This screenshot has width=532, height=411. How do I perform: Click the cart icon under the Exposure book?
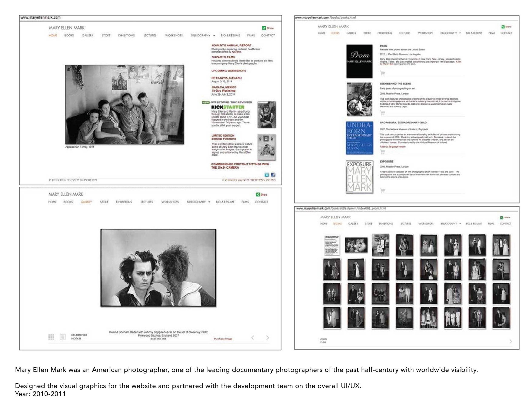tap(383, 190)
